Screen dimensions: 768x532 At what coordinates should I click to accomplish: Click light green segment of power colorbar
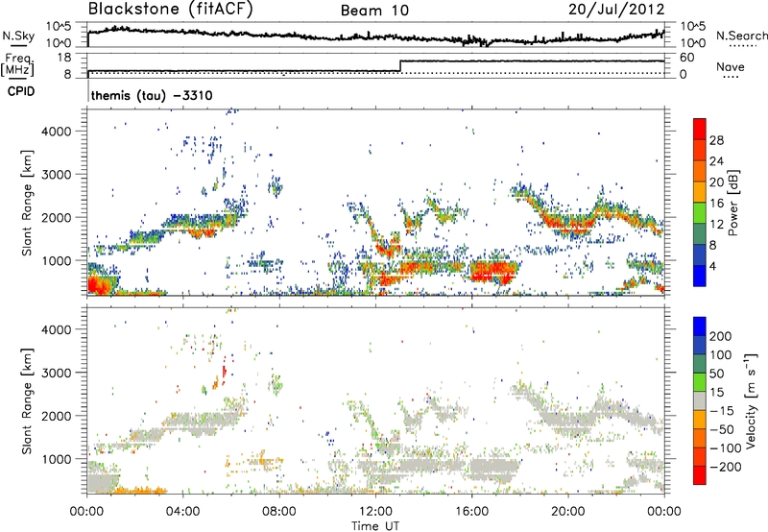[x=700, y=213]
